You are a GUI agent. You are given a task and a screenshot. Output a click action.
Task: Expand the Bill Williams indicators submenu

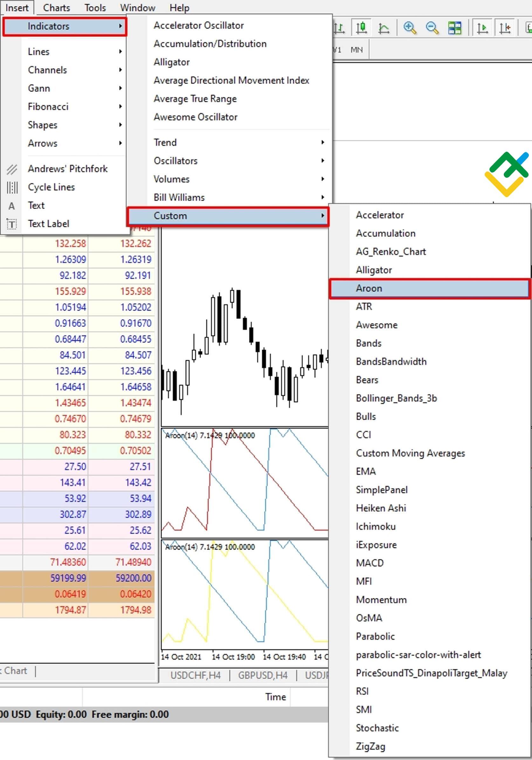pyautogui.click(x=179, y=197)
